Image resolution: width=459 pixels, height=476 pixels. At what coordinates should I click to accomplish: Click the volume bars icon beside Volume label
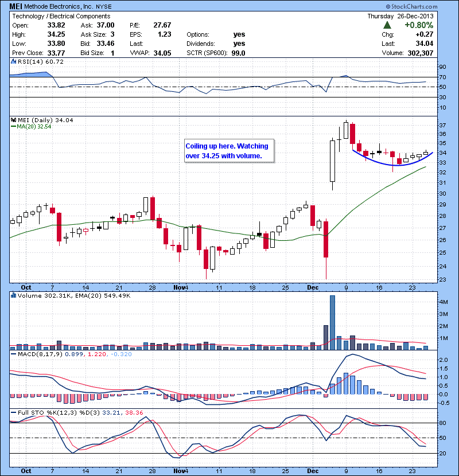click(13, 295)
